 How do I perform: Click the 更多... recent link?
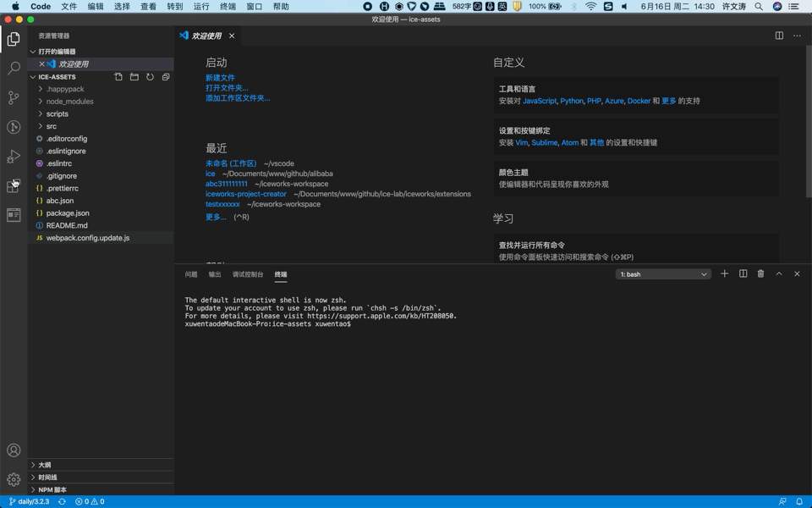coord(216,217)
